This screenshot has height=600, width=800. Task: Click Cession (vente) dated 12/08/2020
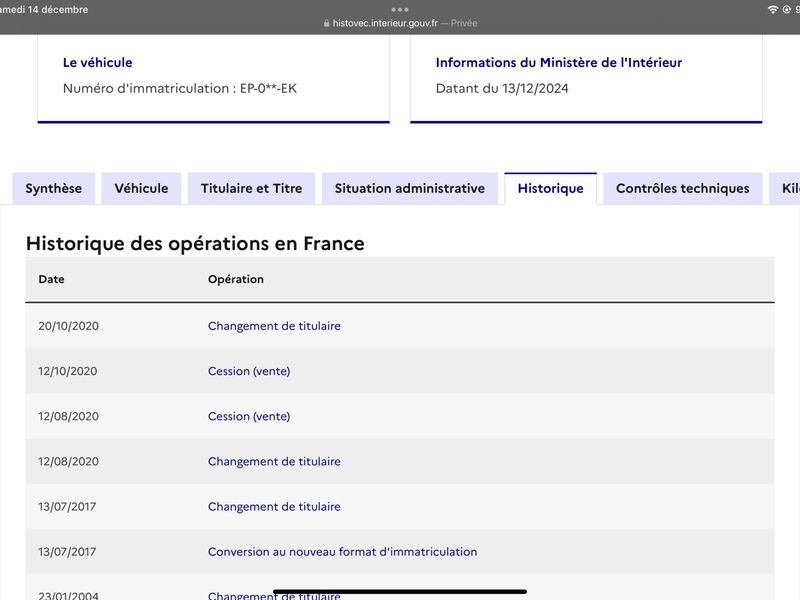coord(249,416)
